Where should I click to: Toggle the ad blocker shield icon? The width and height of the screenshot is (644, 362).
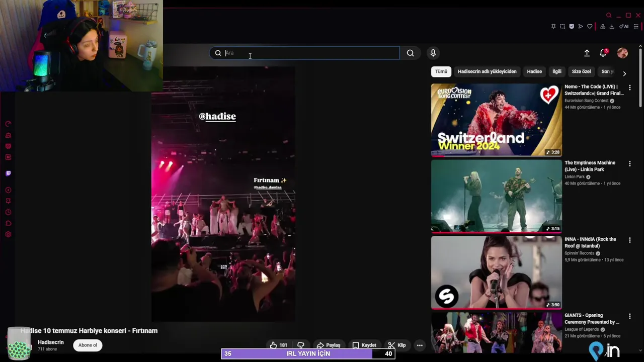coord(572,27)
